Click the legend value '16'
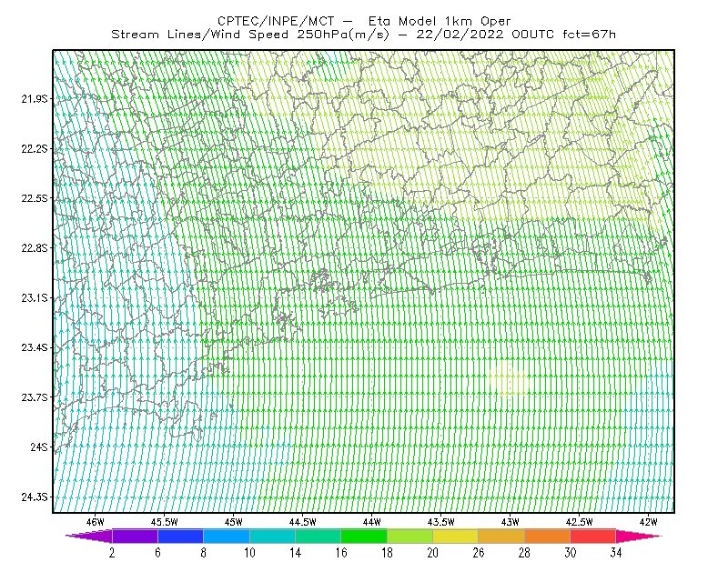Viewport: 728px width, 562px height. [x=341, y=553]
